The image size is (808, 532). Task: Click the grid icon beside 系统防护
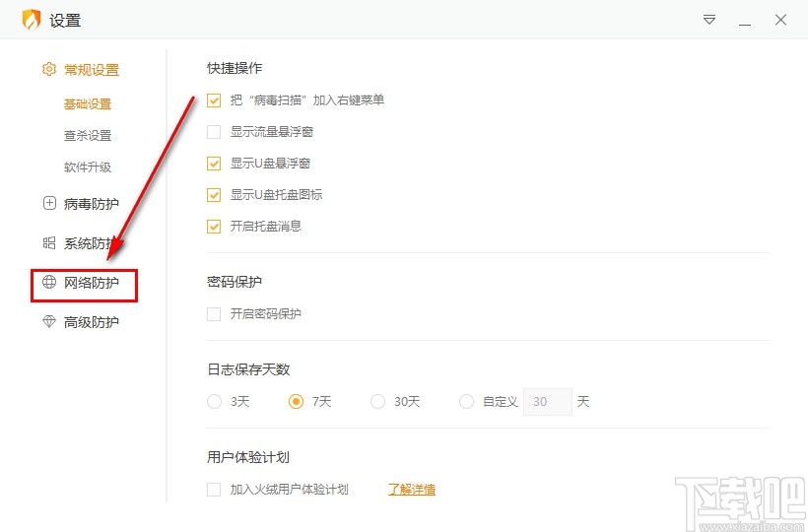49,243
